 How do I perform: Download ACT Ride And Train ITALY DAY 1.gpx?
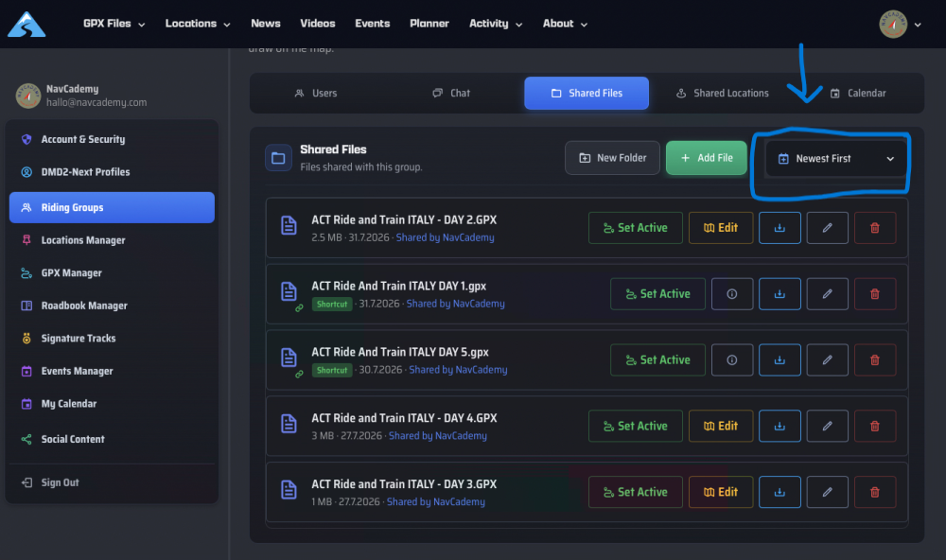780,294
